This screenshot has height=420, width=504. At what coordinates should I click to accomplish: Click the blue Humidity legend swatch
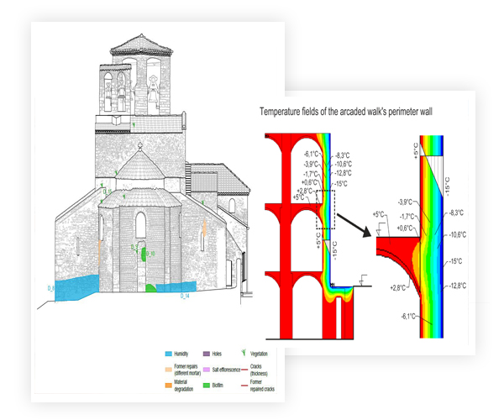167,354
